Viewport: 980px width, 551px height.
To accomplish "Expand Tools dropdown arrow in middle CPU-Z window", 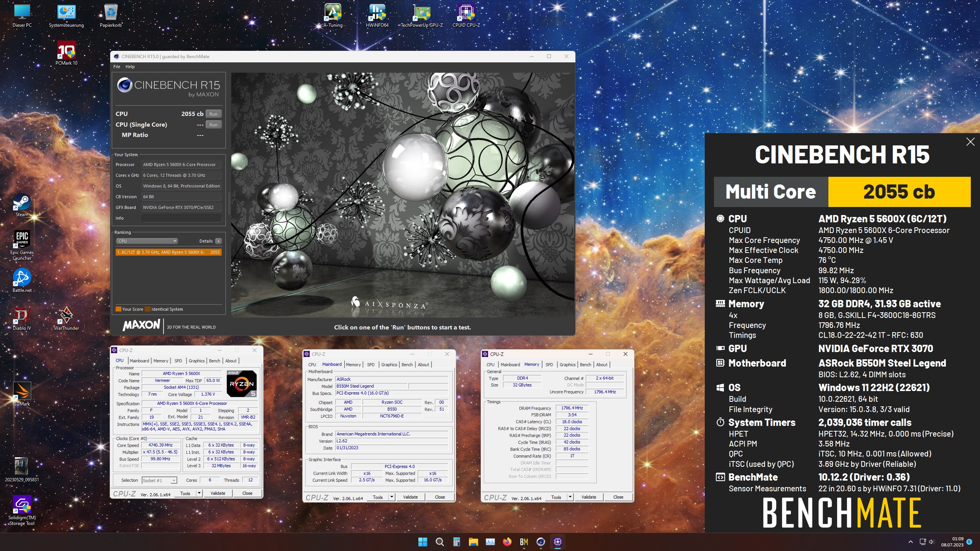I will click(392, 497).
